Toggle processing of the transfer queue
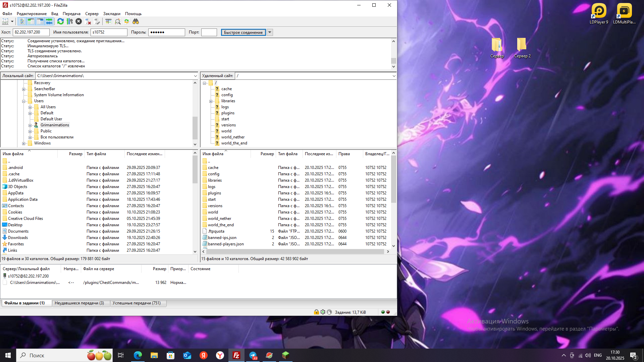The image size is (644, 362). 69,21
